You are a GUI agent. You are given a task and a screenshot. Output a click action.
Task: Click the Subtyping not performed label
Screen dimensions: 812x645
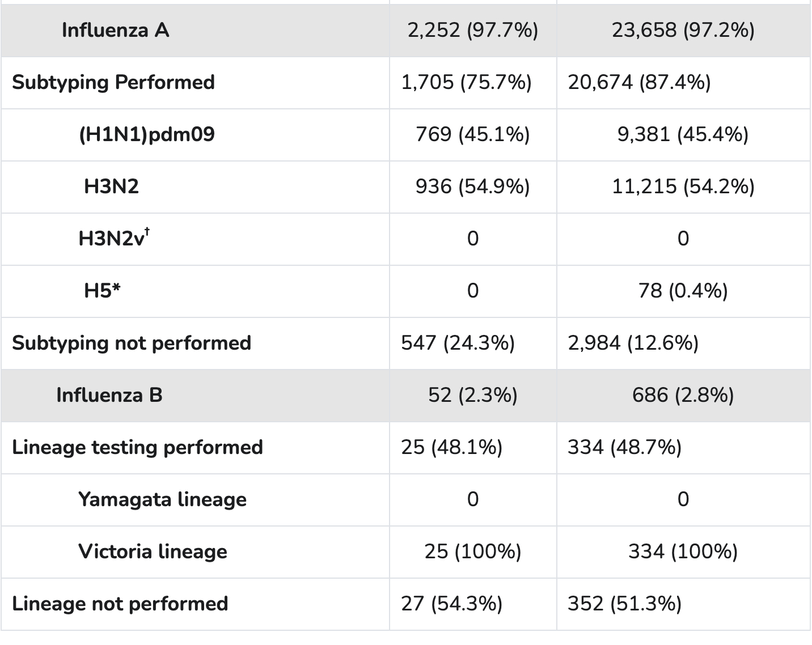[132, 343]
